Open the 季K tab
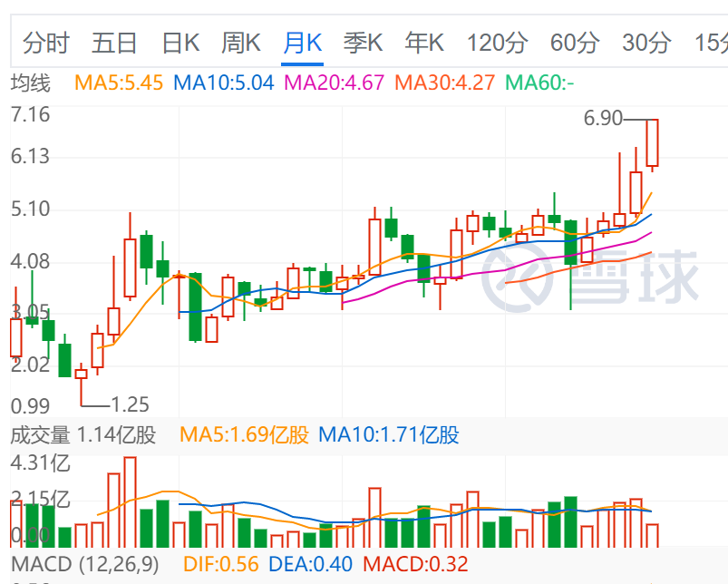This screenshot has height=584, width=728. 363,43
